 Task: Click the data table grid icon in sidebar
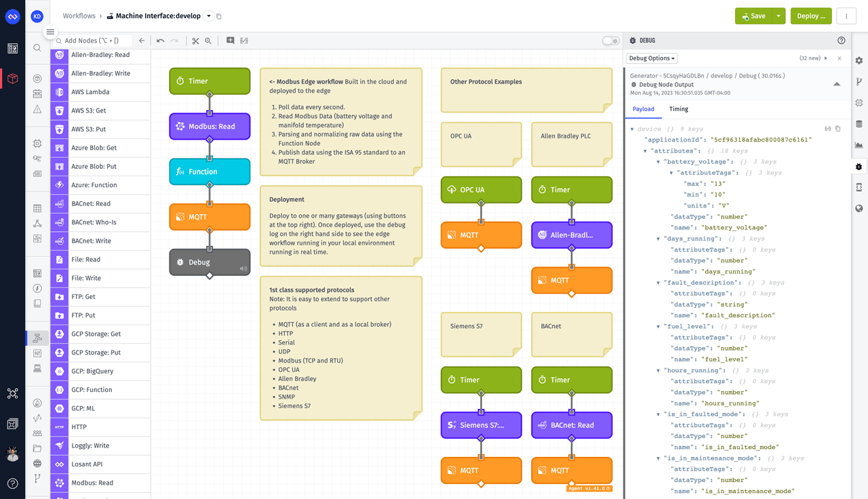pos(37,208)
